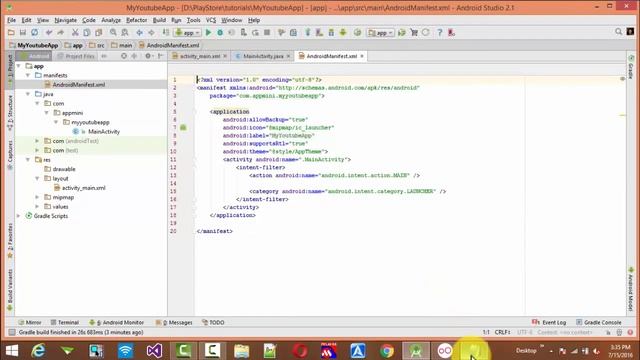Select activity_main.xml in the project tree
This screenshot has height=360, width=640.
(83, 188)
